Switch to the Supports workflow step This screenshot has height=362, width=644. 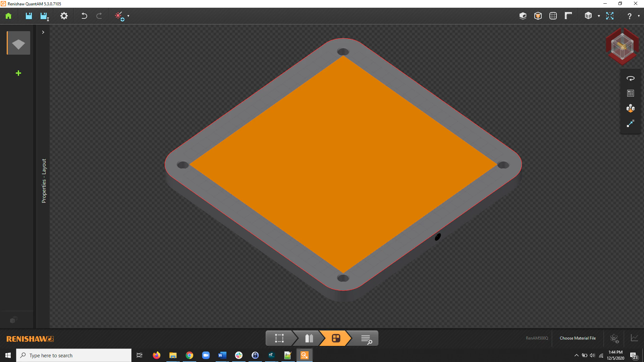pyautogui.click(x=309, y=338)
